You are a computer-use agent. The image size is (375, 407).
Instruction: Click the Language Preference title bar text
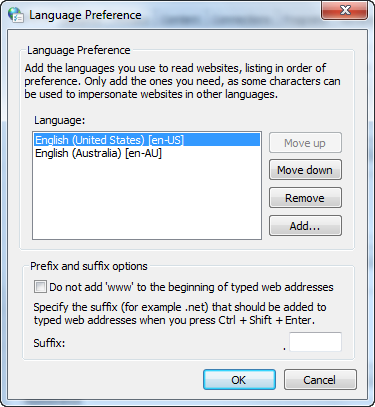coord(85,15)
